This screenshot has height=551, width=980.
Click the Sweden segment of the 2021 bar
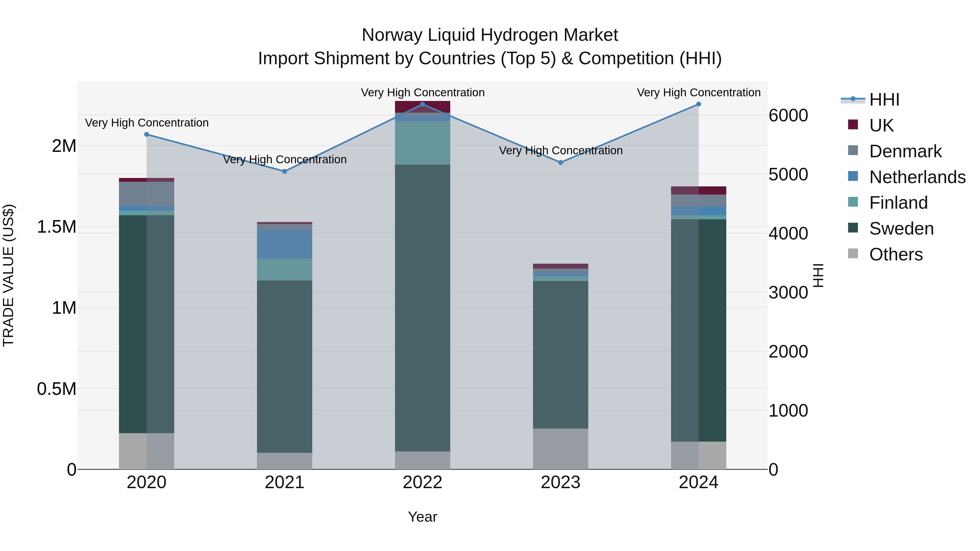point(284,367)
